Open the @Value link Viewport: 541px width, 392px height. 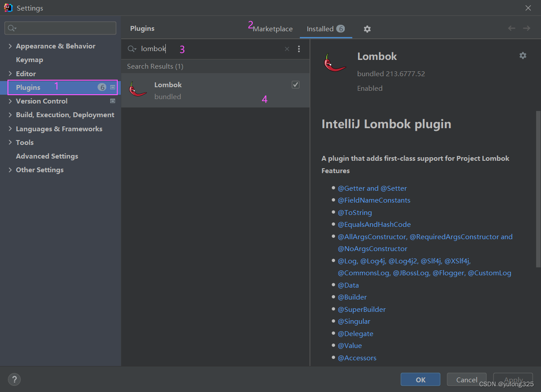[350, 345]
